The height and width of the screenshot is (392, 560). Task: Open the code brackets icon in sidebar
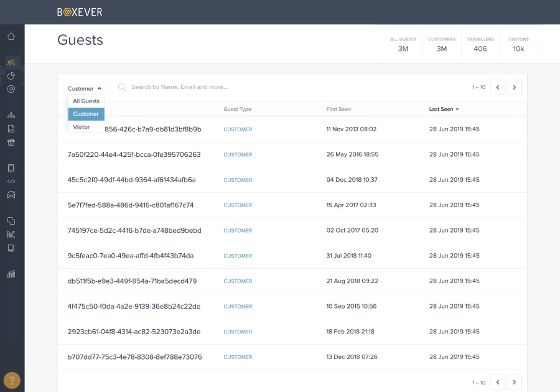click(x=11, y=181)
